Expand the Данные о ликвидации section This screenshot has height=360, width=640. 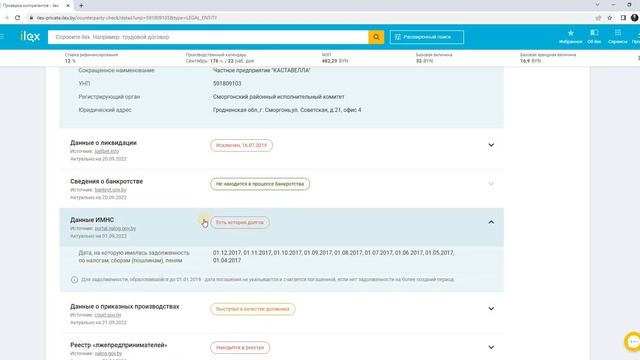click(x=491, y=145)
